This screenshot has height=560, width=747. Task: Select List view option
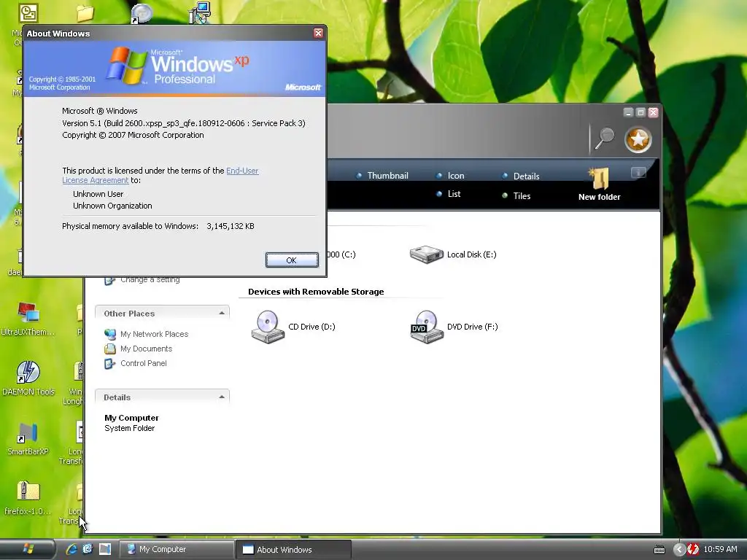[449, 194]
